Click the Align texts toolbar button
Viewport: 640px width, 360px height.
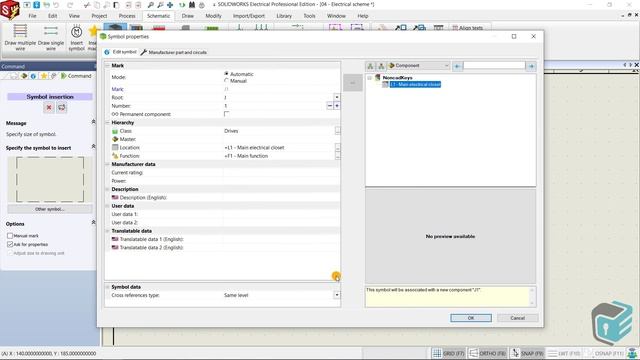(468, 28)
